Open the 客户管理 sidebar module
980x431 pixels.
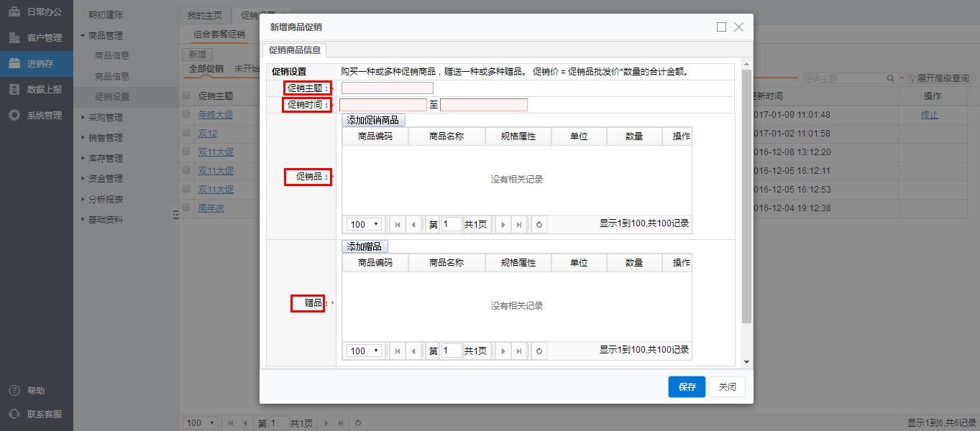[x=35, y=37]
